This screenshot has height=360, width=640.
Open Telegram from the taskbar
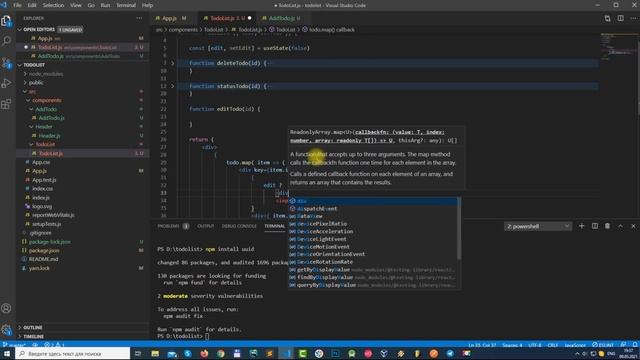coord(450,353)
